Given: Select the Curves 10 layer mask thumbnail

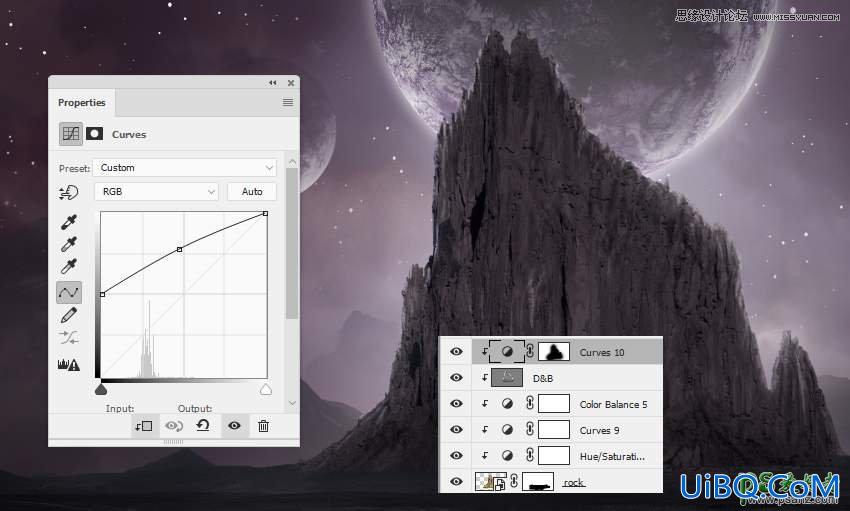Looking at the screenshot, I should pyautogui.click(x=553, y=352).
